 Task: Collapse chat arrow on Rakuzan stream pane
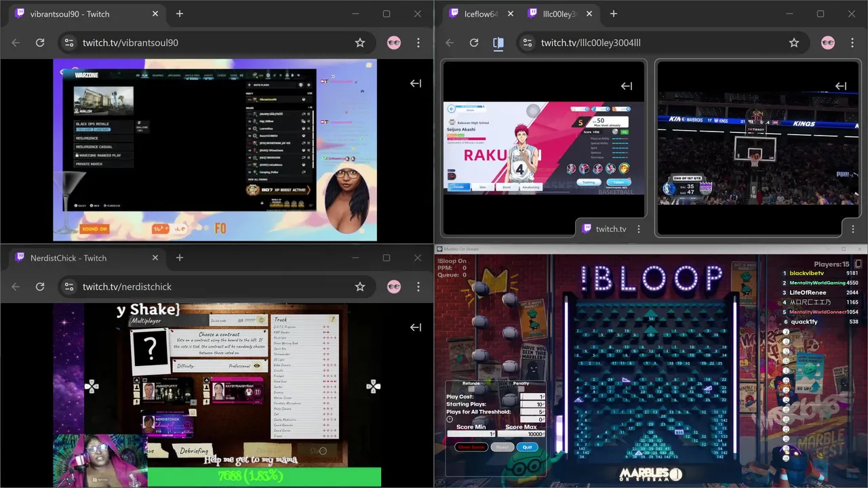point(627,86)
